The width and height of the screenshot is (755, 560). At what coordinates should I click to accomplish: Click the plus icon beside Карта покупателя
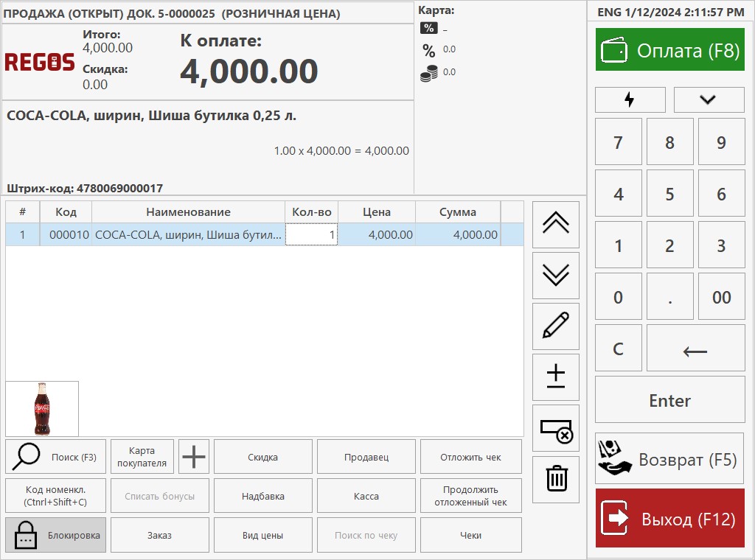pos(194,457)
